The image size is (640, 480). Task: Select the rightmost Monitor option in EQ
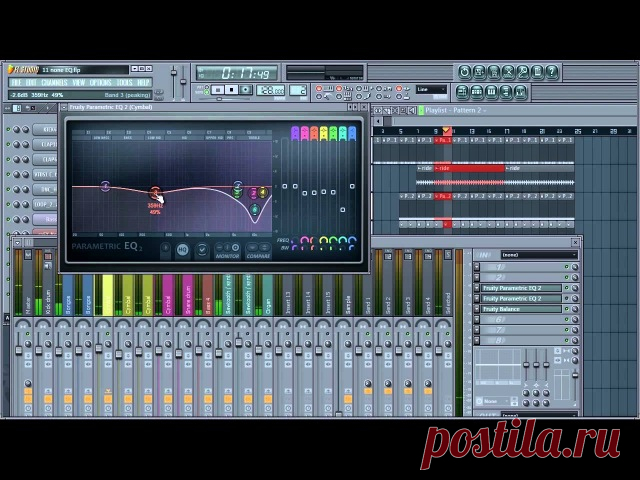(236, 247)
